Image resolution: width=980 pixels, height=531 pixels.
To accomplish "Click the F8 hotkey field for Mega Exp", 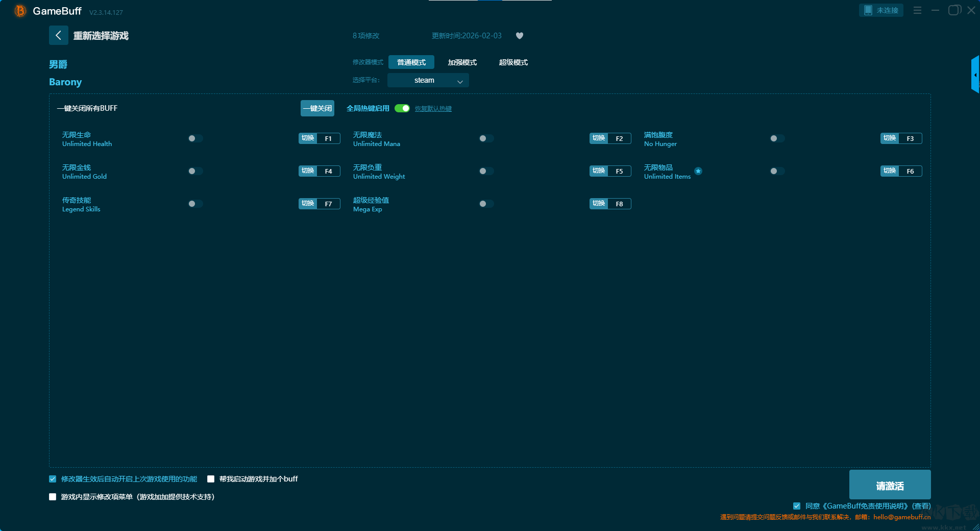I will click(x=619, y=204).
